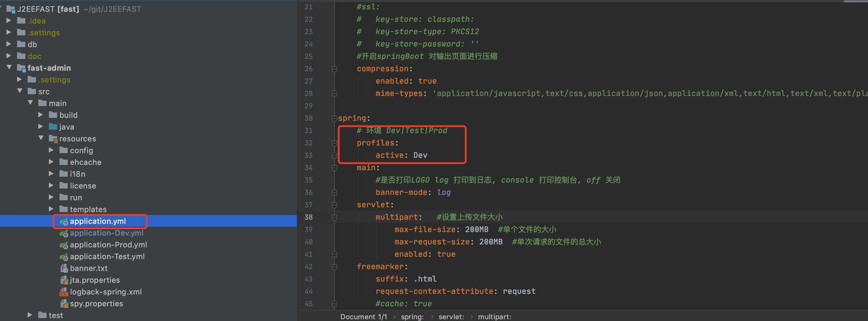Fold the spring block at line 30
The height and width of the screenshot is (321, 868).
(334, 118)
